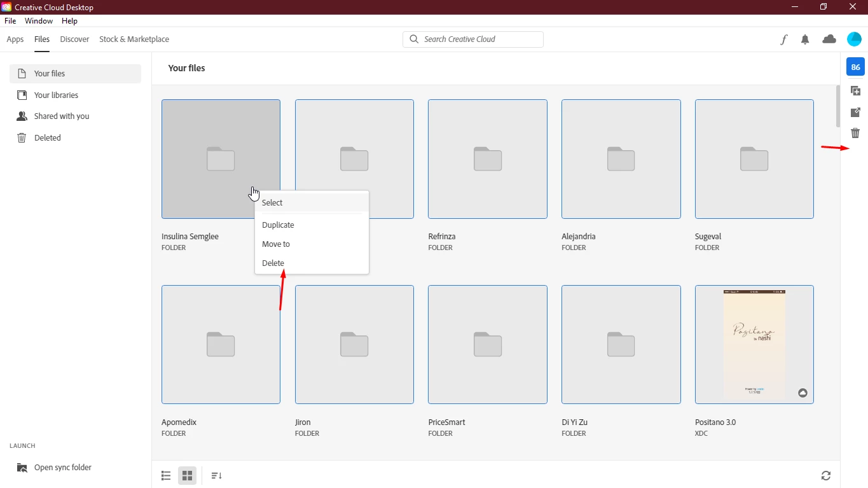Select the Positano 3.0 XDC thumbnail
The image size is (868, 488).
[x=754, y=344]
